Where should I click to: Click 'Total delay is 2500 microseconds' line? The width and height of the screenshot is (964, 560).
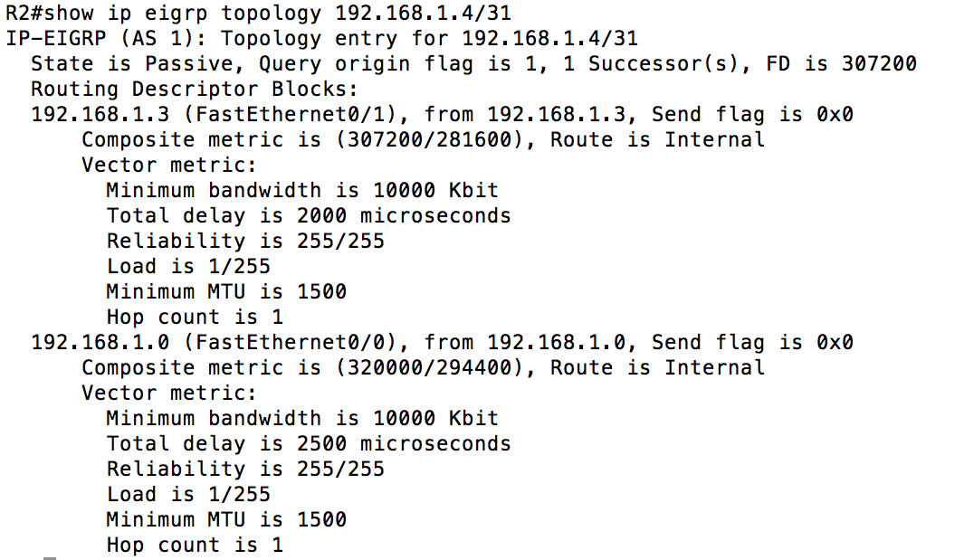coord(309,444)
